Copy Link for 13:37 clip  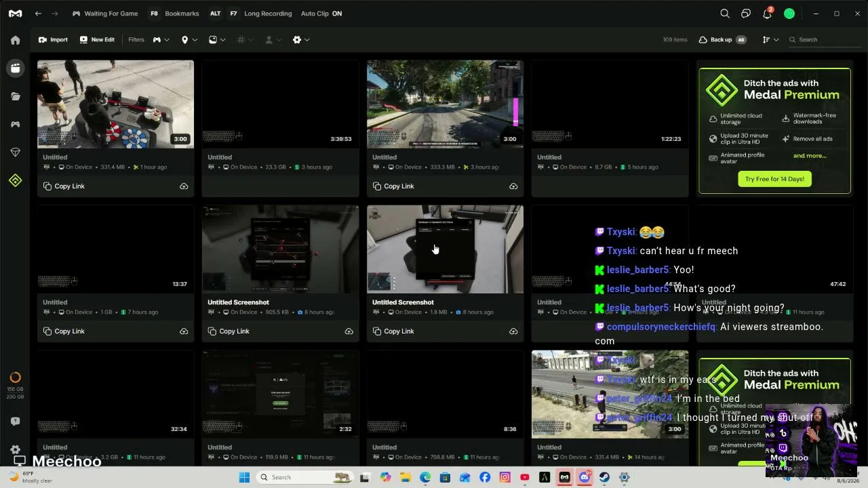(64, 331)
